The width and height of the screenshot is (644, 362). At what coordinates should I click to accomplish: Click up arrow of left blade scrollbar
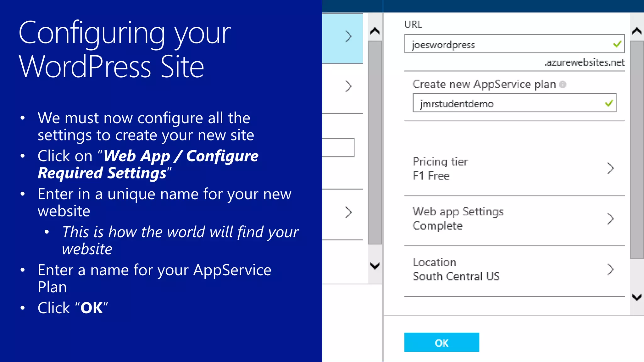(375, 31)
